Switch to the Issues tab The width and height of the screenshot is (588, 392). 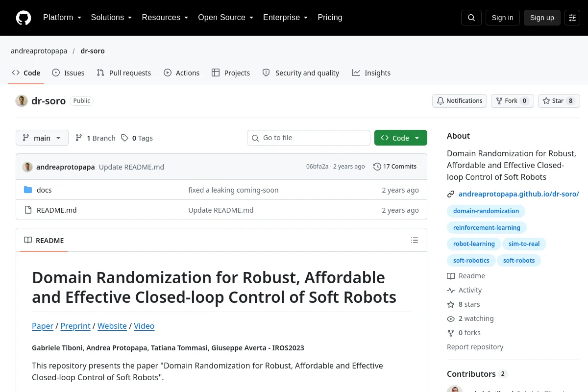(x=68, y=73)
